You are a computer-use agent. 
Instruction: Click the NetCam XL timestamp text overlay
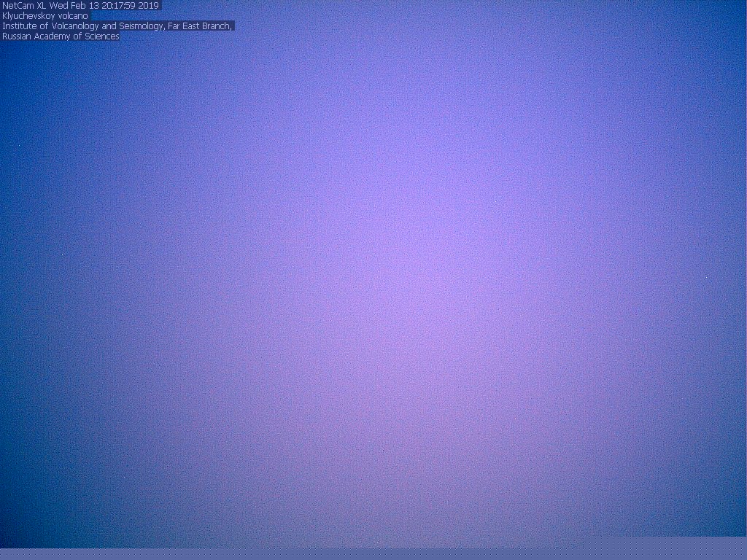[x=80, y=6]
